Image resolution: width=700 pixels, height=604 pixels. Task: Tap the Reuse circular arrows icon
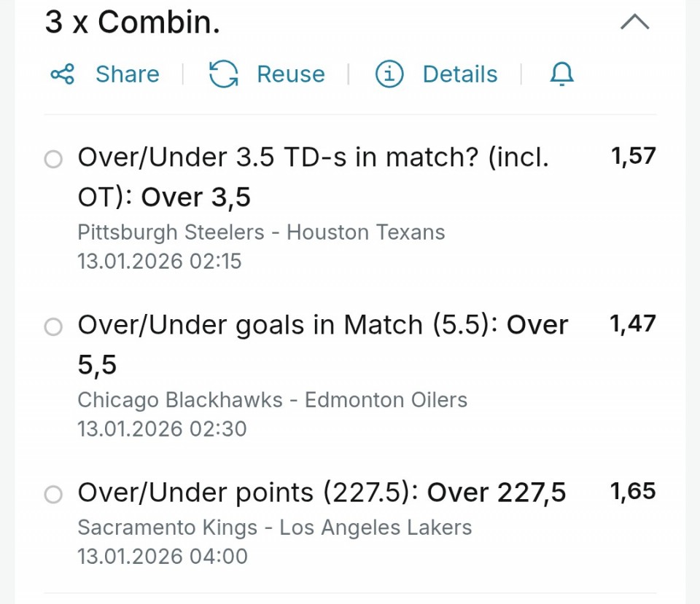[223, 74]
